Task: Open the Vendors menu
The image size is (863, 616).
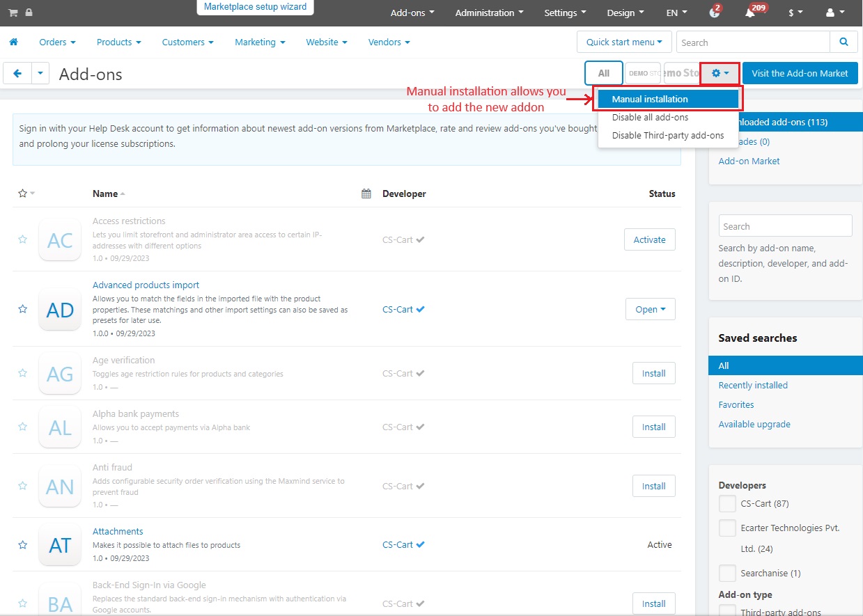Action: [389, 42]
